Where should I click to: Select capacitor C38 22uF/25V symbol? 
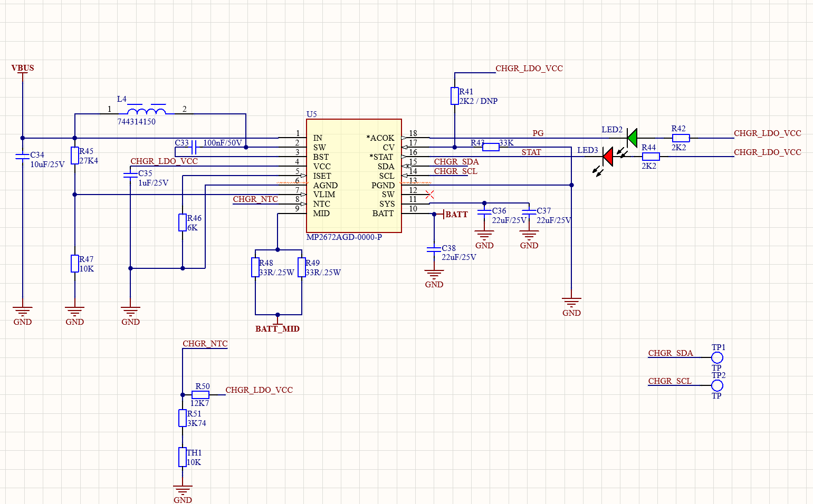click(434, 248)
